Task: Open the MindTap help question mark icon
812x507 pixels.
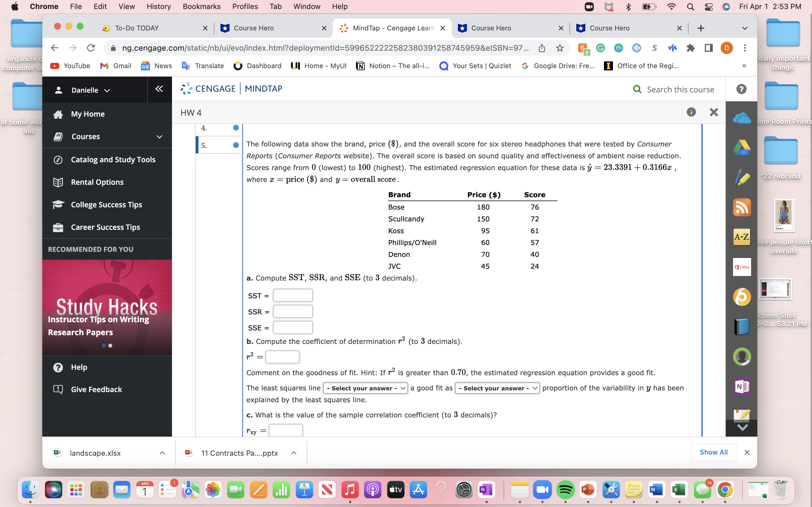Action: click(741, 89)
